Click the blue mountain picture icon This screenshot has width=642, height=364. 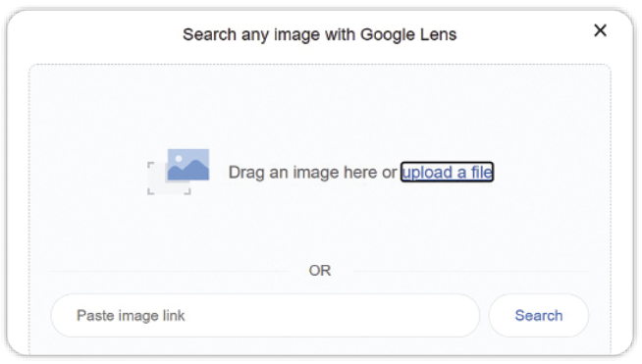point(188,165)
